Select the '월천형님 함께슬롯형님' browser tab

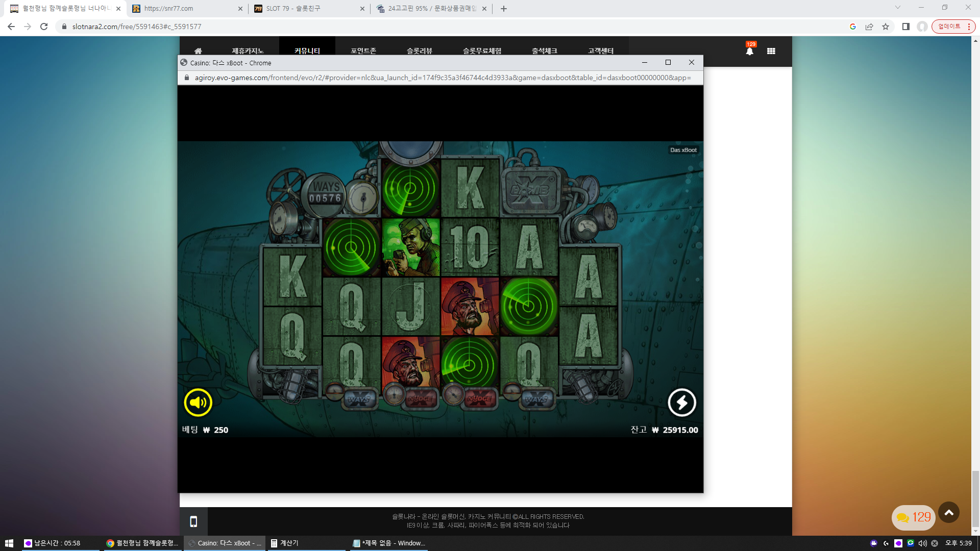pyautogui.click(x=65, y=9)
